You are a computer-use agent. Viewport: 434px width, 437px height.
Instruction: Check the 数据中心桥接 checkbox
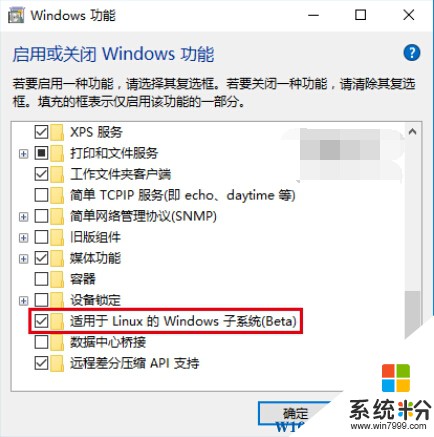pos(41,342)
